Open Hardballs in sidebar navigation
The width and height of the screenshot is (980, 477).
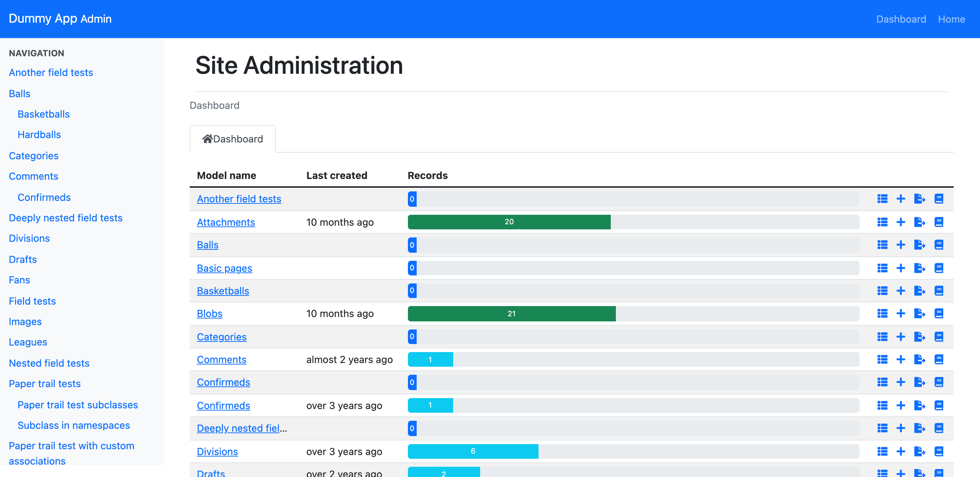[39, 134]
